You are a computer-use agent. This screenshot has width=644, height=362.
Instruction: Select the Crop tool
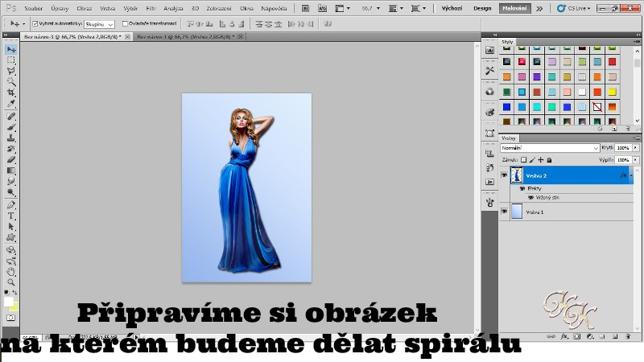point(11,93)
